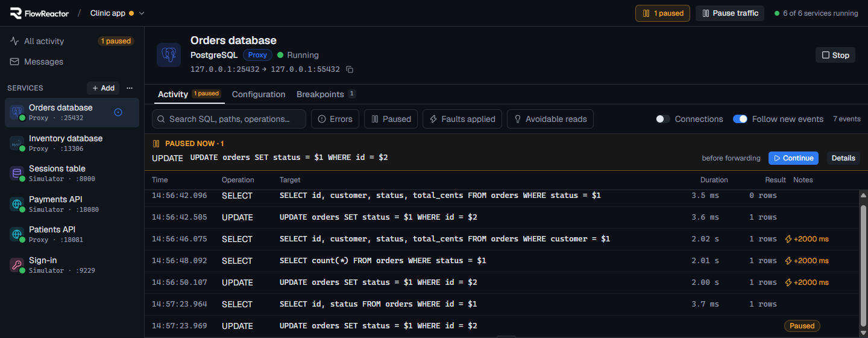The height and width of the screenshot is (338, 868).
Task: Click +2000 ms fault note at 14:56:48.092
Action: (x=807, y=261)
